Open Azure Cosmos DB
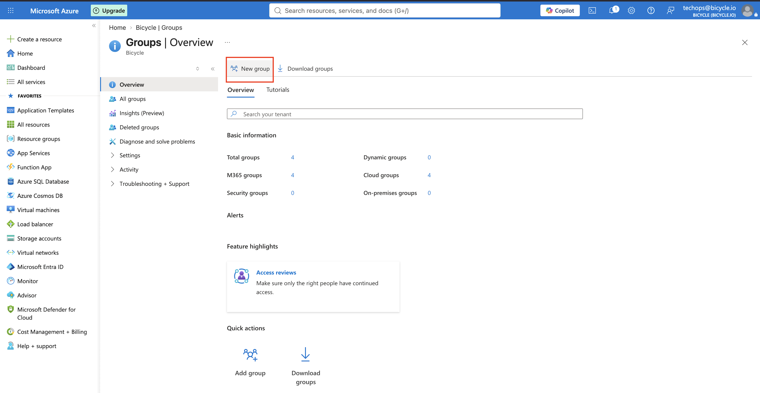 click(x=34, y=196)
